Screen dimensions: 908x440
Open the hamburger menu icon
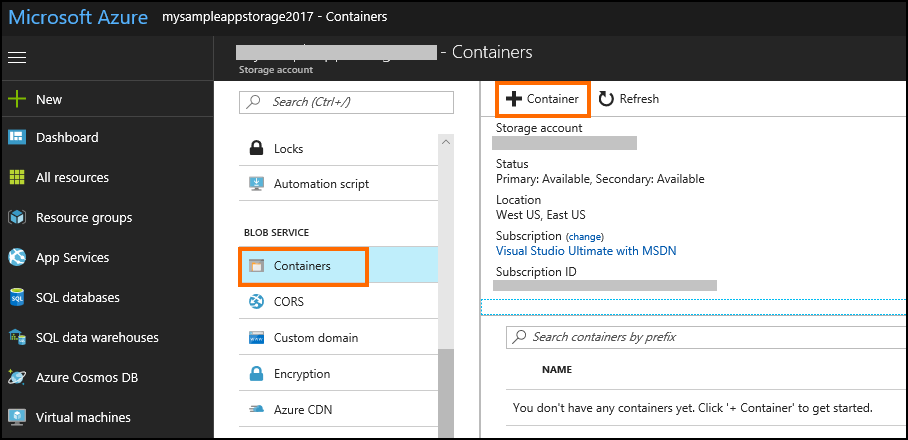(x=17, y=57)
